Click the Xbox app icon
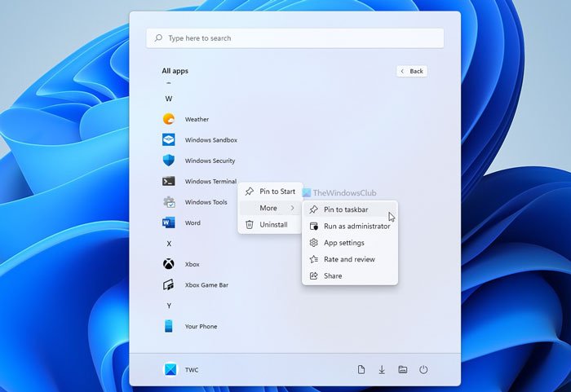Image resolution: width=571 pixels, height=392 pixels. click(x=169, y=264)
